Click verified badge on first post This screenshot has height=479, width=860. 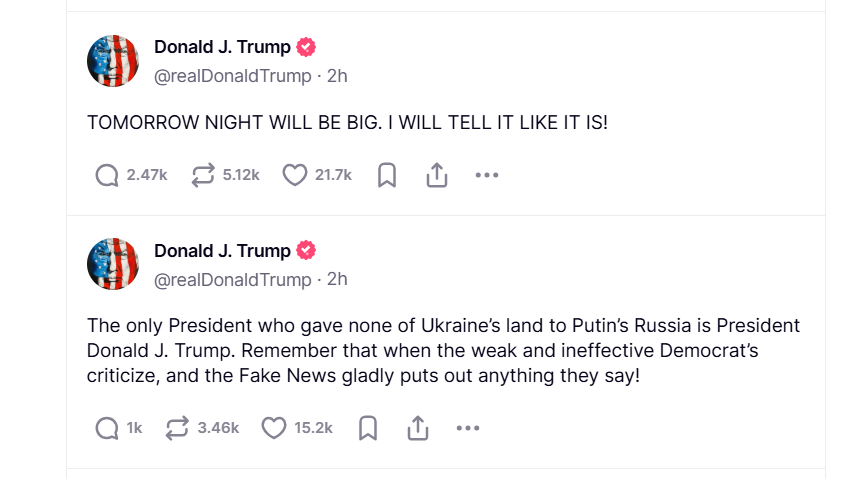click(307, 47)
